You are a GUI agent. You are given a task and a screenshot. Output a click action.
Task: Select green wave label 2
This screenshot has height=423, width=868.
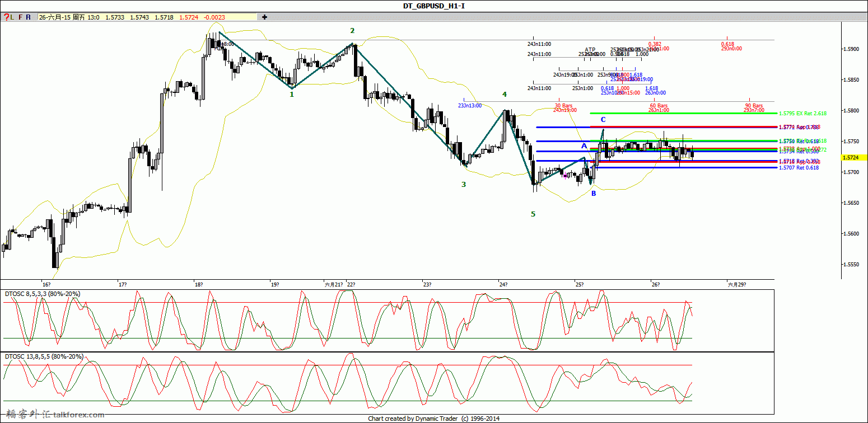click(x=352, y=31)
